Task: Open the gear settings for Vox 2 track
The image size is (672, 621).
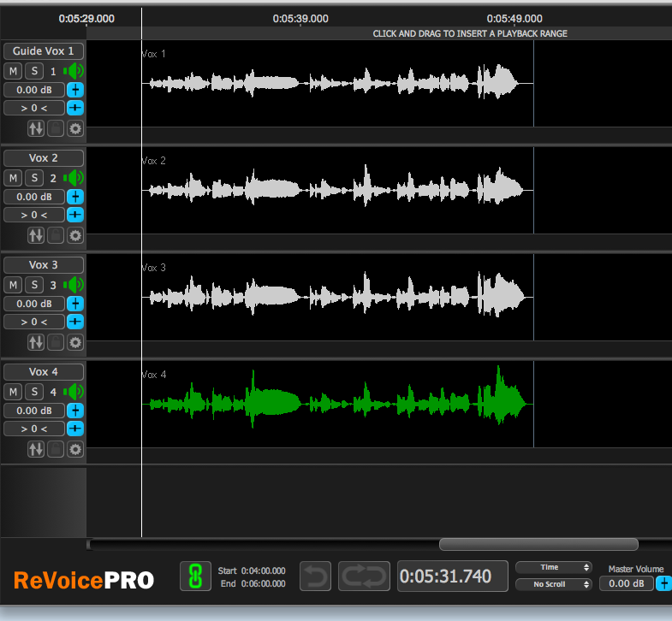Action: coord(75,235)
